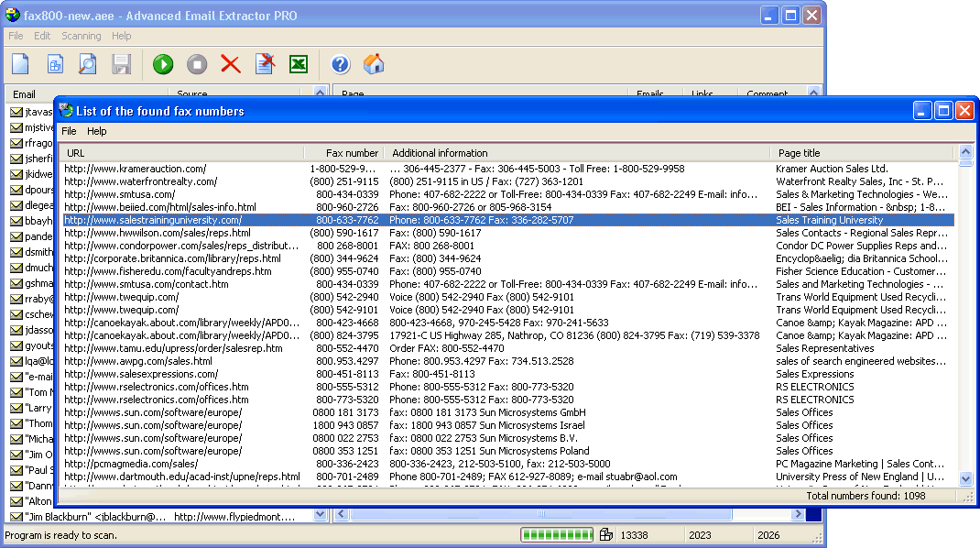This screenshot has width=980, height=548.
Task: Click the New blank document toolbar icon
Action: 20,64
